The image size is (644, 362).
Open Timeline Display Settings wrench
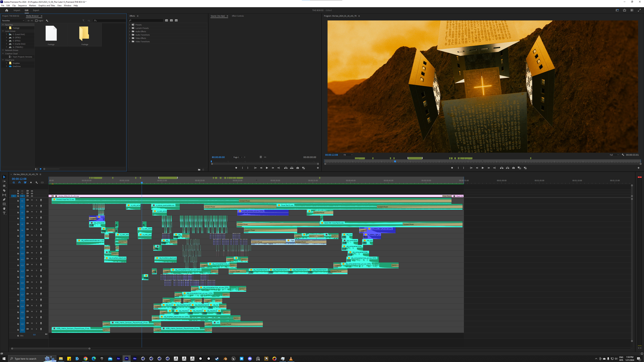(37, 183)
